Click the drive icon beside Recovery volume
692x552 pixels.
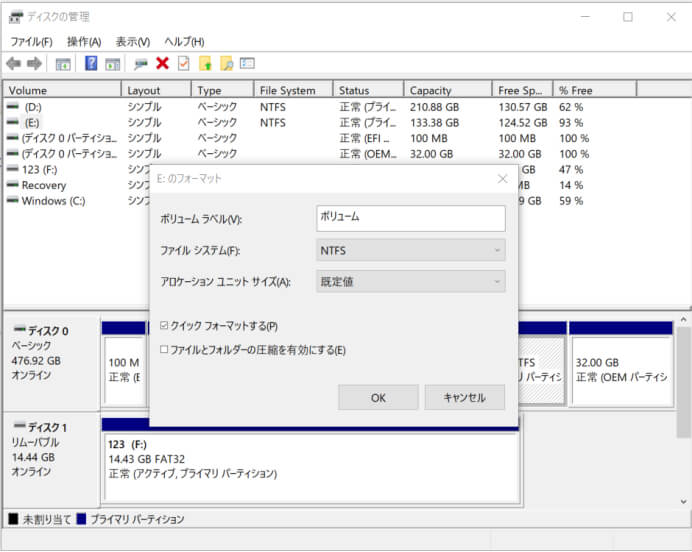coord(13,184)
